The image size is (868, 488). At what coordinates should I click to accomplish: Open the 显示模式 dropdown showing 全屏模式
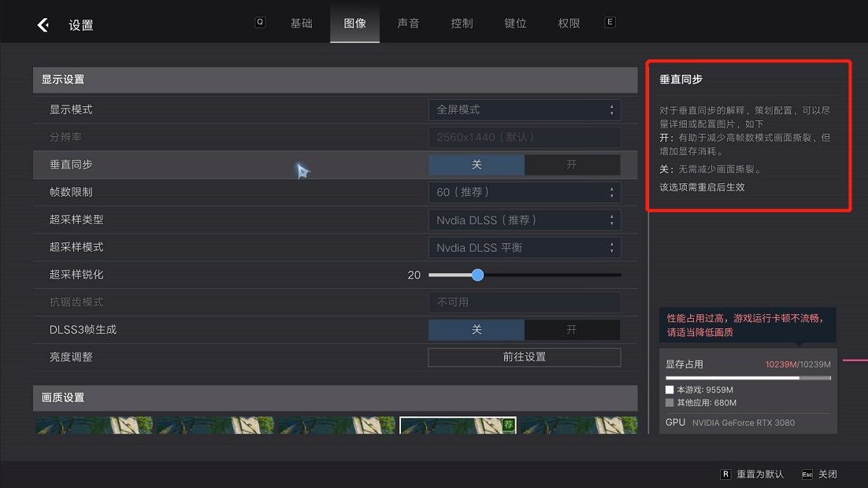[x=525, y=109]
